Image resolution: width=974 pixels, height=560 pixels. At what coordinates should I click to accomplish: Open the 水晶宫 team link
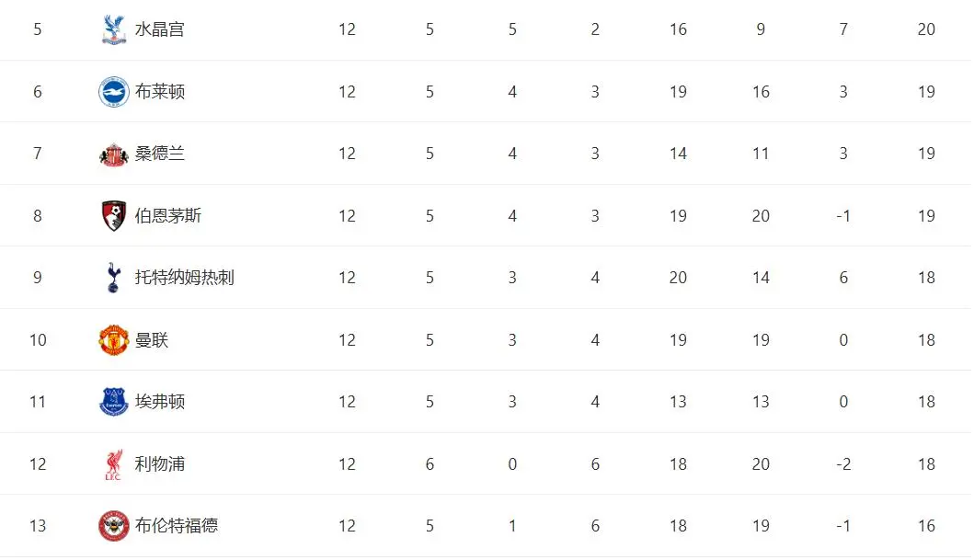[160, 29]
